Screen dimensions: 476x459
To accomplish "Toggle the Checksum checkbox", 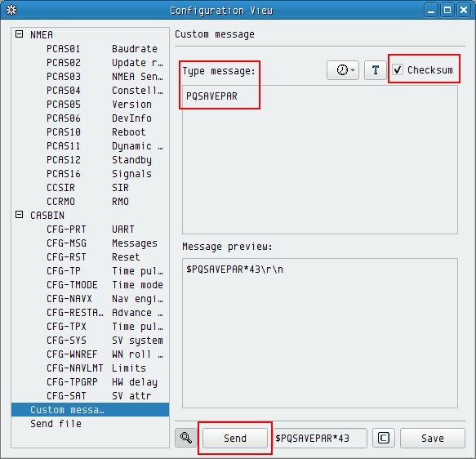I will (398, 69).
